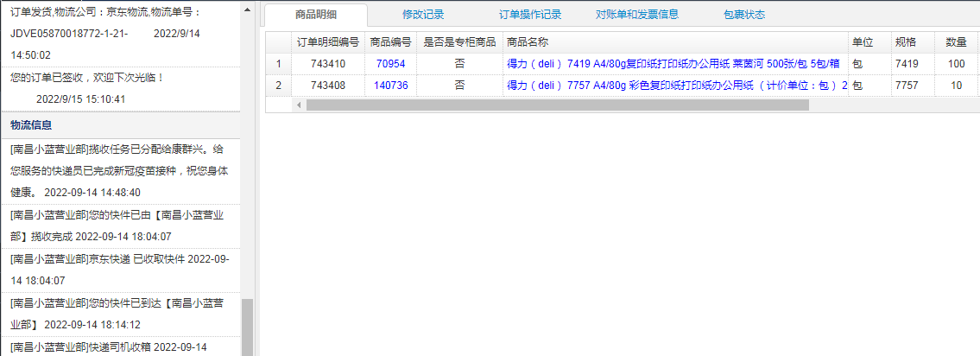Open the 得力 7757 彩色复印纸 product link
This screenshot has height=356, width=980.
(x=677, y=86)
